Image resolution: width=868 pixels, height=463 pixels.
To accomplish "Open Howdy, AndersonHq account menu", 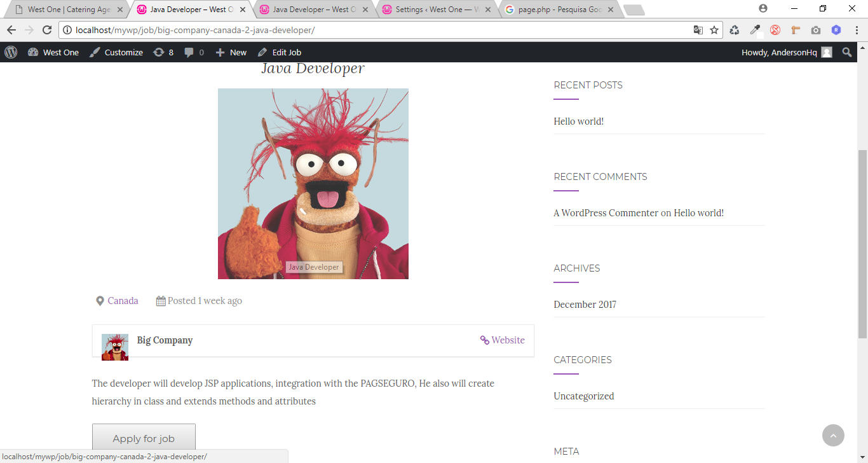I will click(x=787, y=52).
